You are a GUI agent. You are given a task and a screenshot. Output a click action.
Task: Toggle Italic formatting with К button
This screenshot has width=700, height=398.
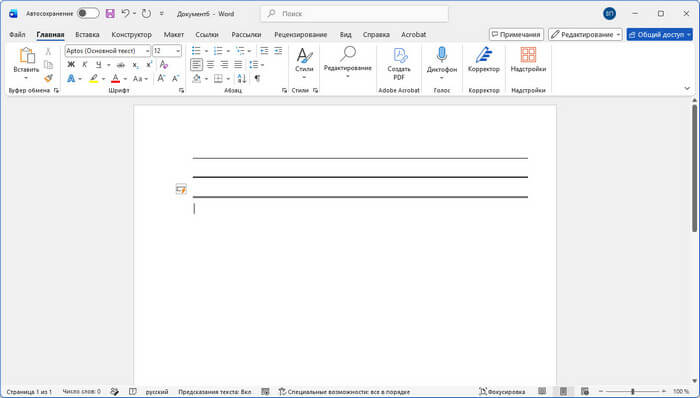click(x=84, y=65)
